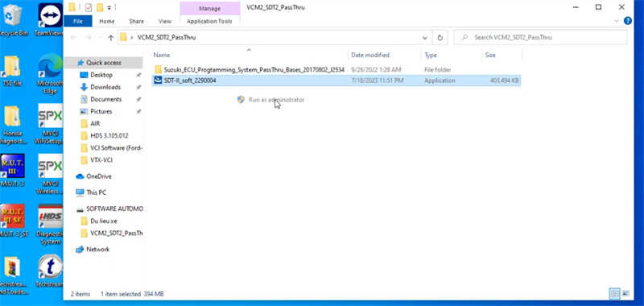The image size is (644, 306).
Task: Open Documents in the navigation pane
Action: click(x=106, y=99)
